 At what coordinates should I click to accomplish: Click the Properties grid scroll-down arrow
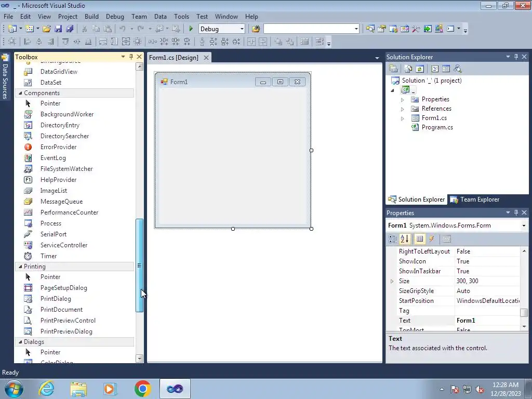(x=524, y=326)
